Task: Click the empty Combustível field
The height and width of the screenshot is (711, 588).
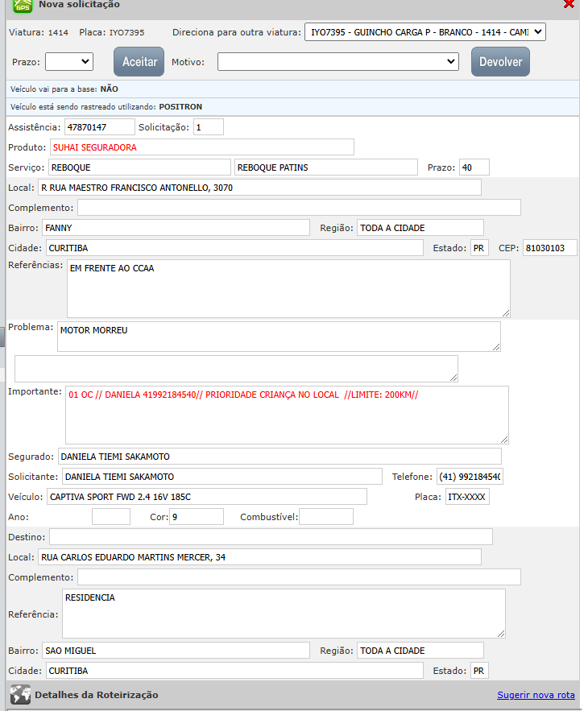Action: (x=325, y=517)
